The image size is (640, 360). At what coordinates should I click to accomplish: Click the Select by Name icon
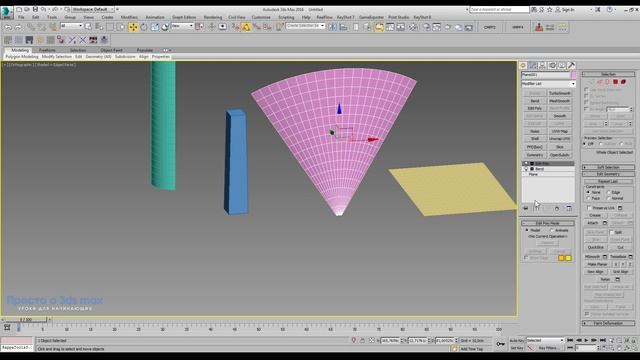(99, 27)
